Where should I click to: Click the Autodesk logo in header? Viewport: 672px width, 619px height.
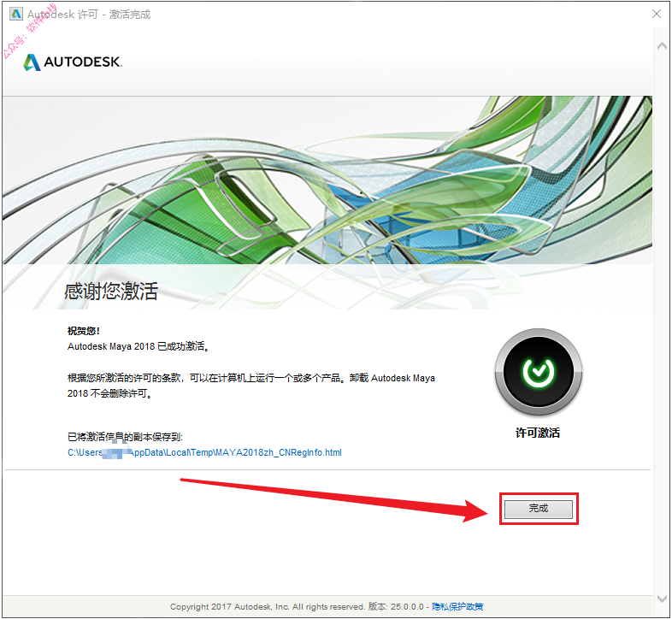click(x=73, y=62)
